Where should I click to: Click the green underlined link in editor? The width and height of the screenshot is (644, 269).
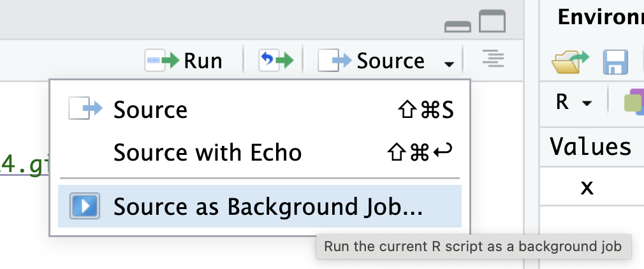tap(24, 165)
